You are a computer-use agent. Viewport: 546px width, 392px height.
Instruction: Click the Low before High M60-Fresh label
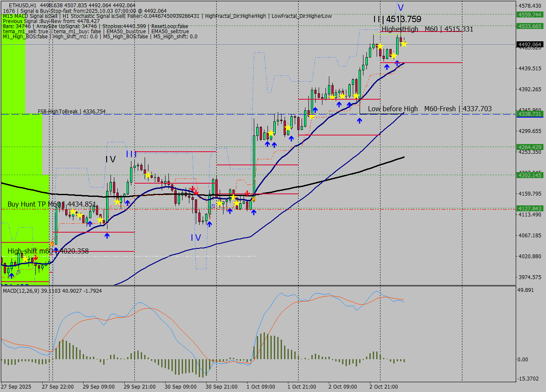430,109
